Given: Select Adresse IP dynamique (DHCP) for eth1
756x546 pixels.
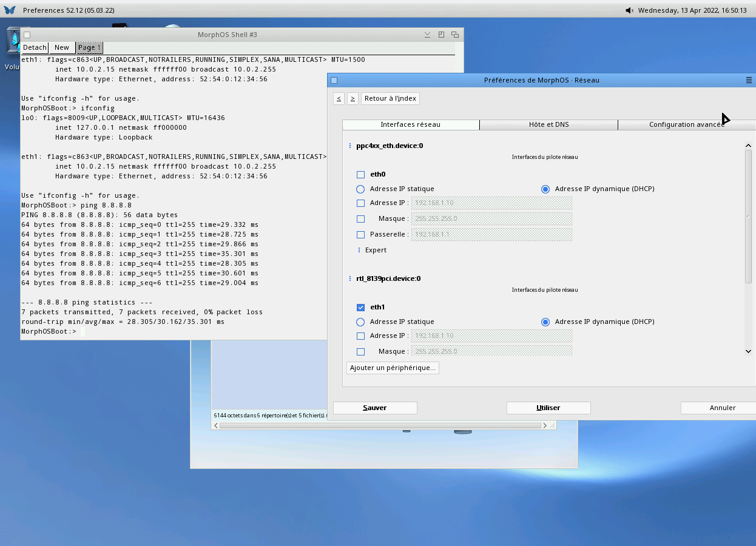Looking at the screenshot, I should 545,322.
